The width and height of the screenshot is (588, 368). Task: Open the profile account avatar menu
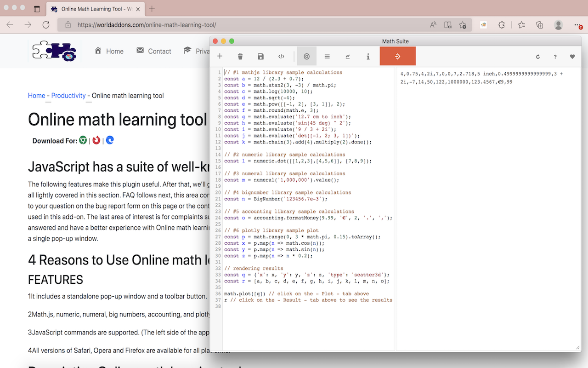(x=557, y=25)
